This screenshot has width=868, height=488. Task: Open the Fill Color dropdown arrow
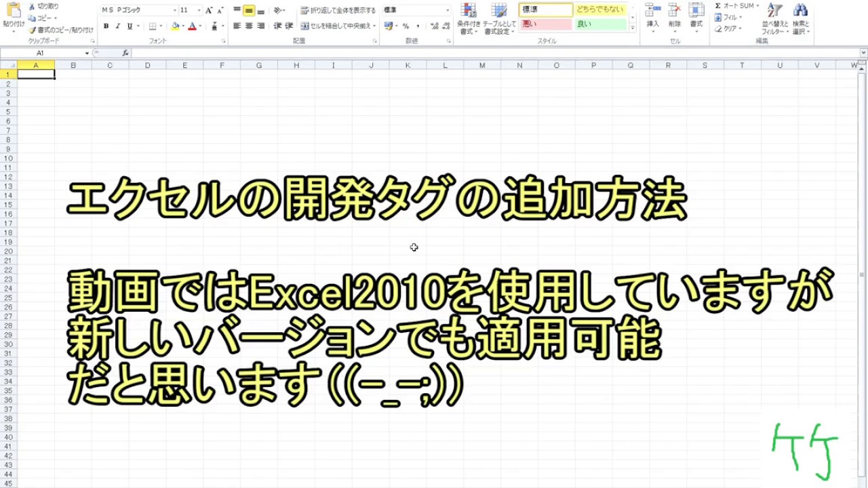(x=183, y=26)
